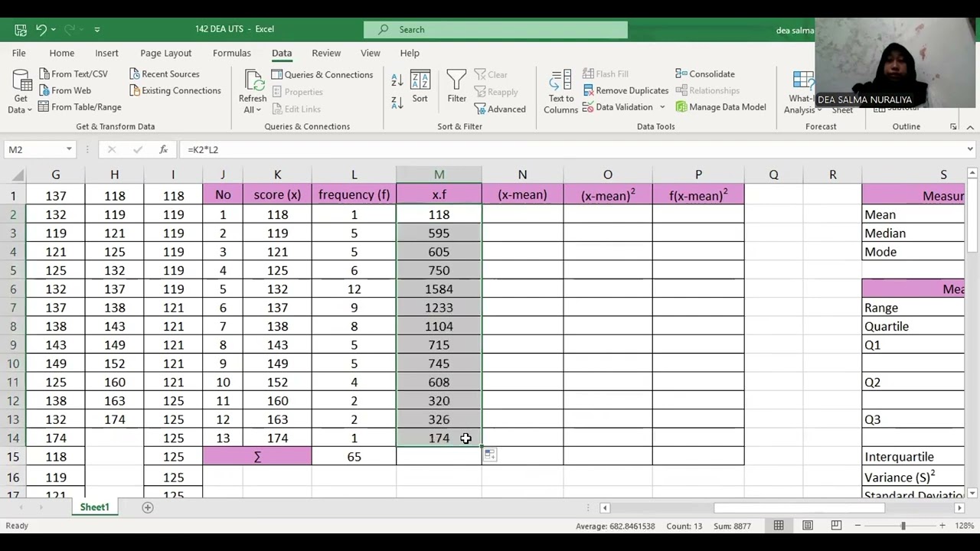This screenshot has height=551, width=980.
Task: Switch to Page Break Preview in status bar
Action: [x=836, y=526]
